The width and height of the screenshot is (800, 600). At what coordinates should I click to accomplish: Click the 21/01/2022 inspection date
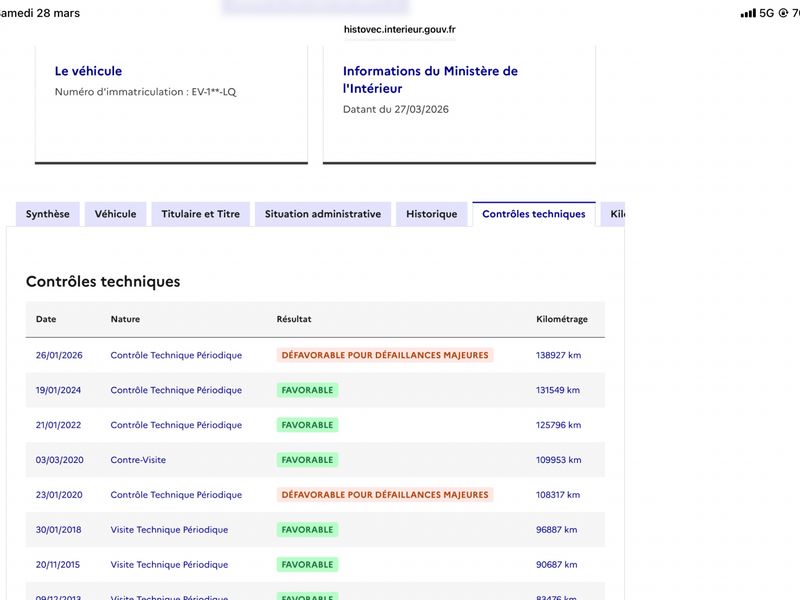pos(58,425)
